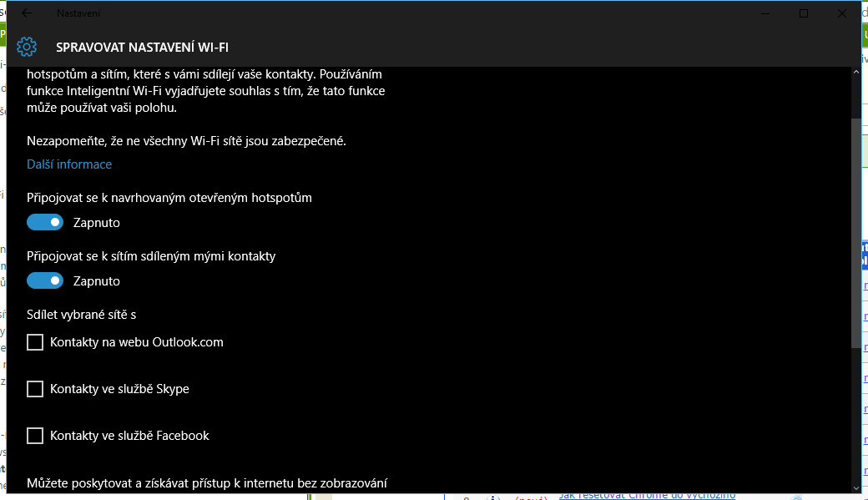The image size is (868, 500).
Task: Enable sharing with Skype contacts
Action: [x=35, y=389]
